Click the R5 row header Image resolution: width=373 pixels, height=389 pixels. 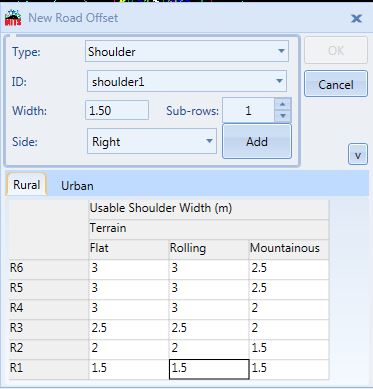(x=49, y=290)
